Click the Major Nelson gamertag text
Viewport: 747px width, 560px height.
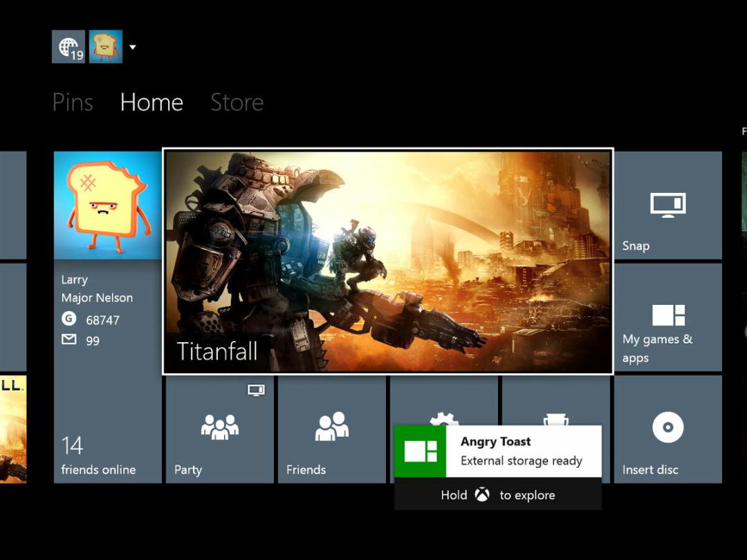point(98,298)
